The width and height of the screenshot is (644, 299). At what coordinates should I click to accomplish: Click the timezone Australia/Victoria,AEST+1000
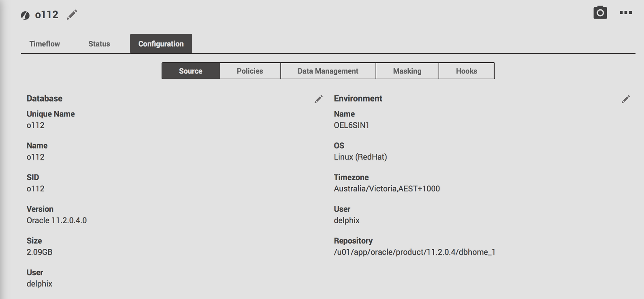pyautogui.click(x=387, y=189)
